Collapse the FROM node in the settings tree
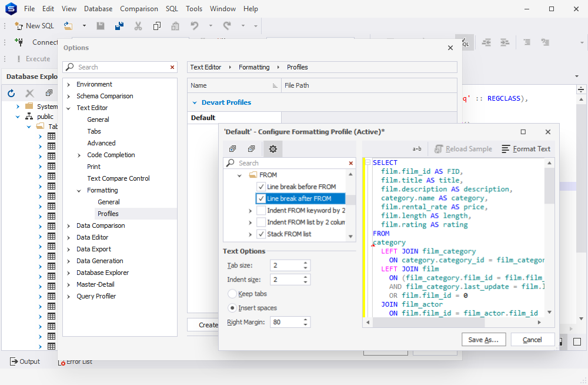 pyautogui.click(x=239, y=175)
